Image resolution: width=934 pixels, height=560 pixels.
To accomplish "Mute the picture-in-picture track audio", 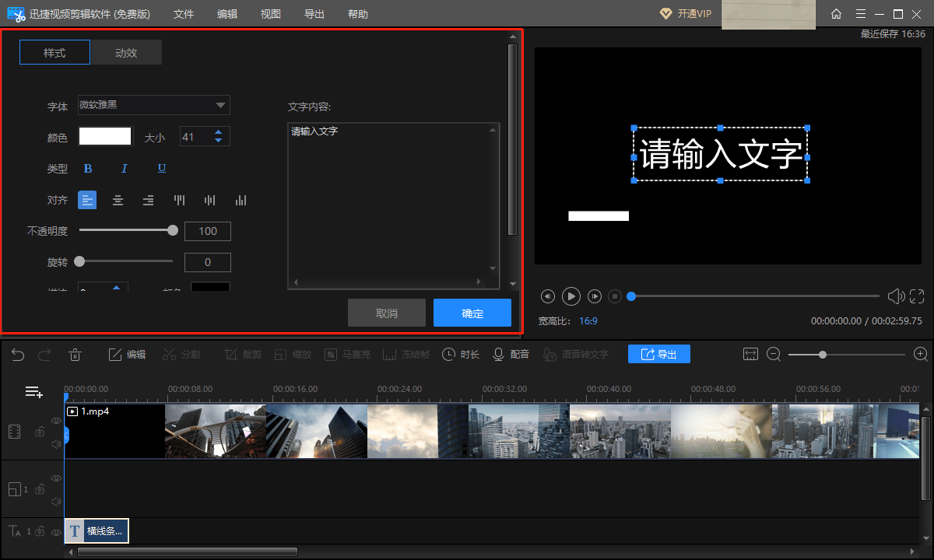I will coord(56,502).
